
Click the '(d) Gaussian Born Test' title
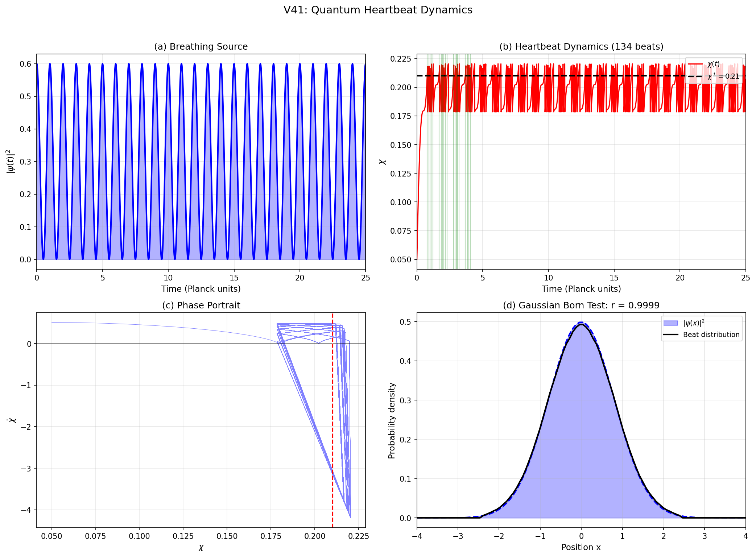point(581,305)
